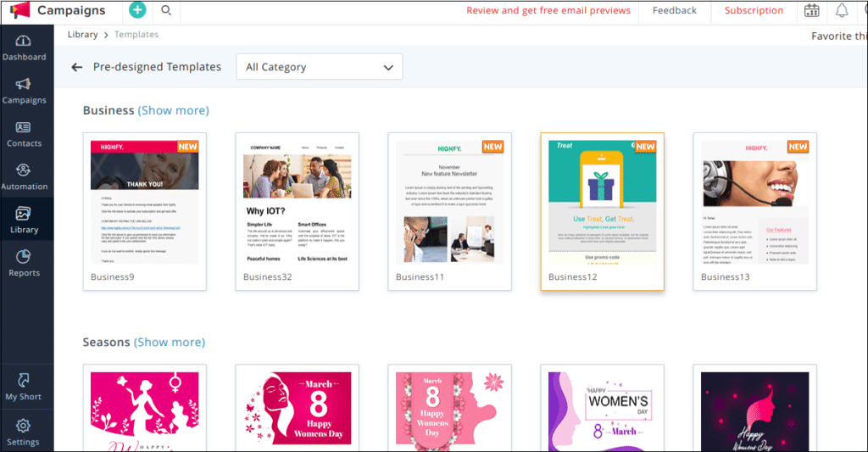This screenshot has height=452, width=868.
Task: Open Campaigns section in sidebar
Action: tap(25, 92)
